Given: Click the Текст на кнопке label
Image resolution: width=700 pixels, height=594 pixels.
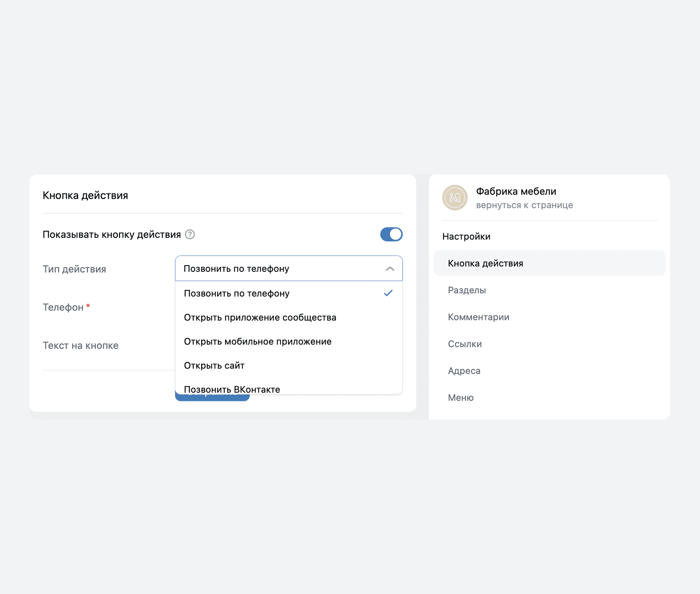Looking at the screenshot, I should [80, 346].
